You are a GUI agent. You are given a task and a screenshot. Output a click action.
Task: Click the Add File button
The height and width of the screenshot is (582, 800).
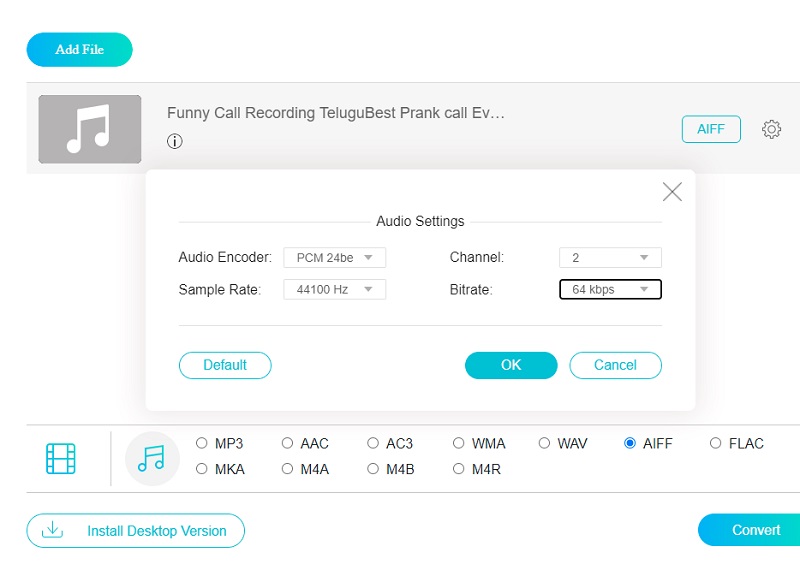tap(79, 48)
